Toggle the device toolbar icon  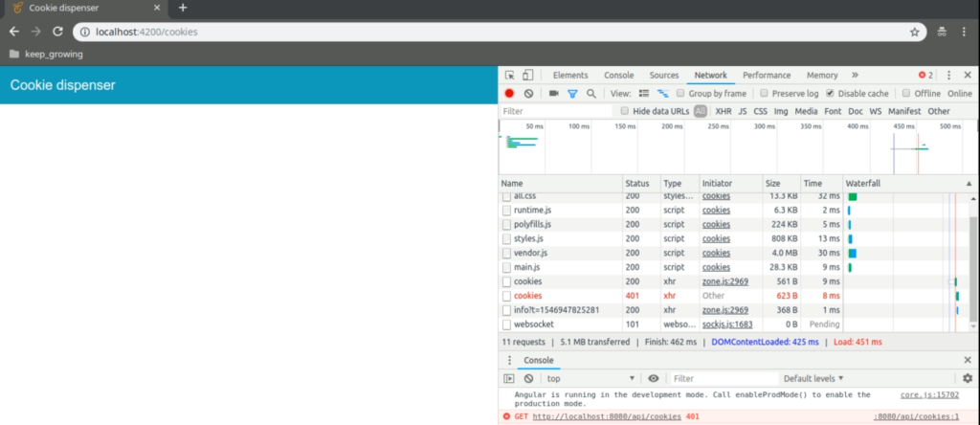527,76
